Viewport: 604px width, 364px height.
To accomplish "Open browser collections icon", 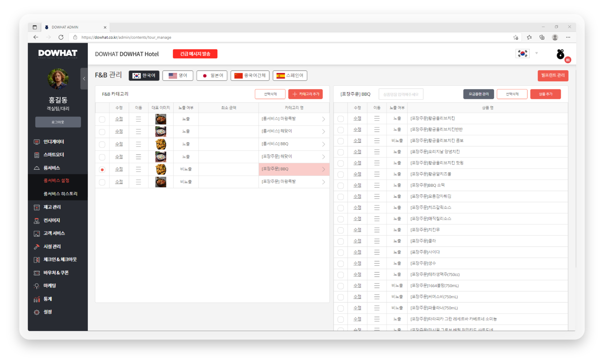I will coord(542,37).
